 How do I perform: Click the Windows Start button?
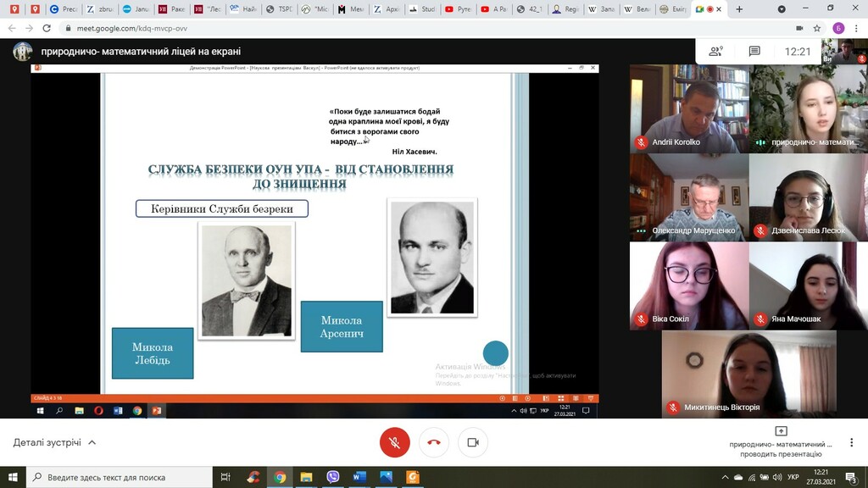[13, 477]
